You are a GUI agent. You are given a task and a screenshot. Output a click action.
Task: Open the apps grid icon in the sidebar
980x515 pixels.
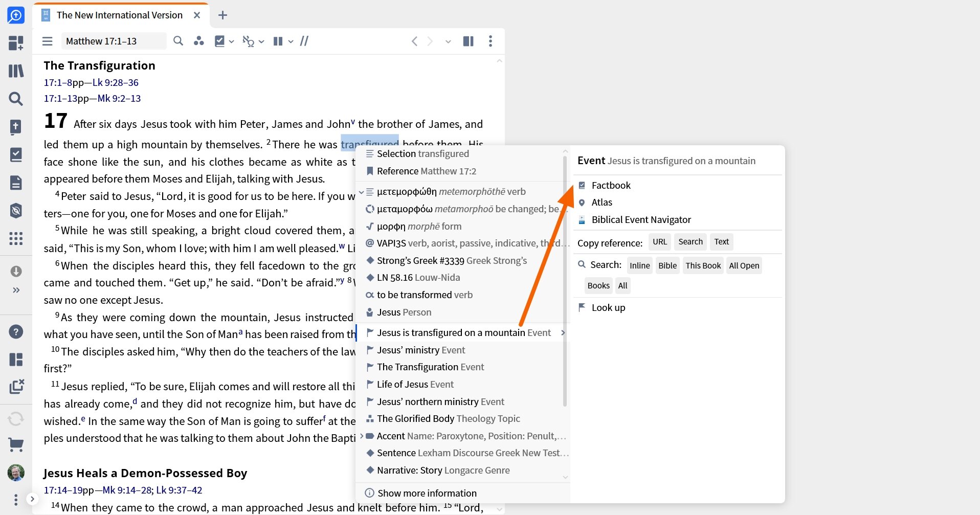(16, 238)
